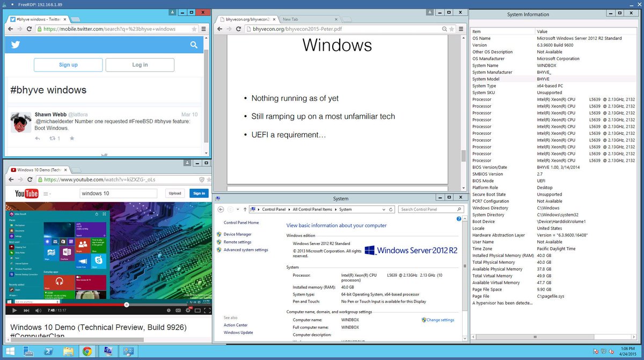
Task: Switch to Chrome on the taskbar
Action: 87,352
